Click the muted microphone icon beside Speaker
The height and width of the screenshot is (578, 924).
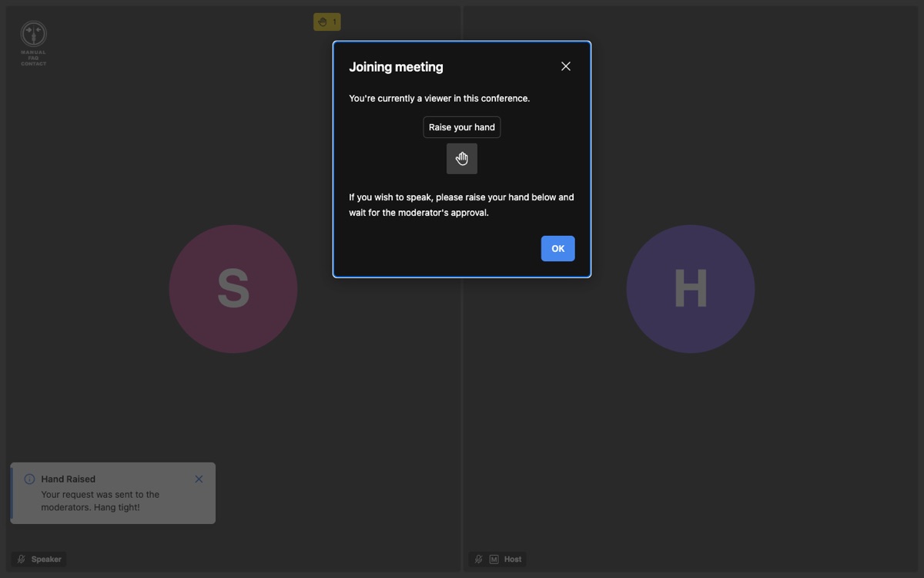point(22,560)
